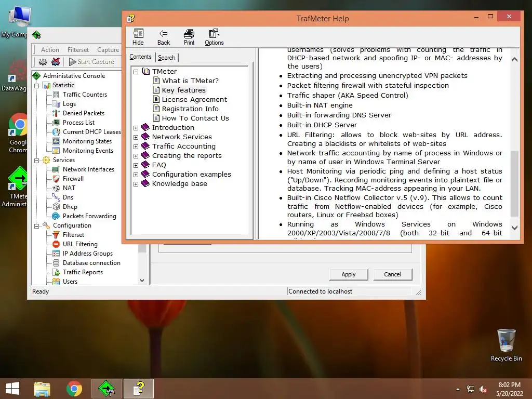Select the Dhcp service item
The image size is (532, 399).
point(70,207)
